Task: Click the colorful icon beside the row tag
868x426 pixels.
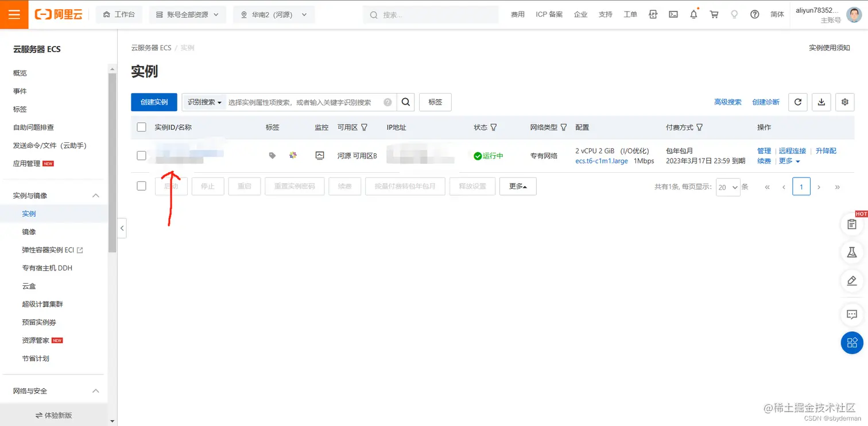Action: 293,155
